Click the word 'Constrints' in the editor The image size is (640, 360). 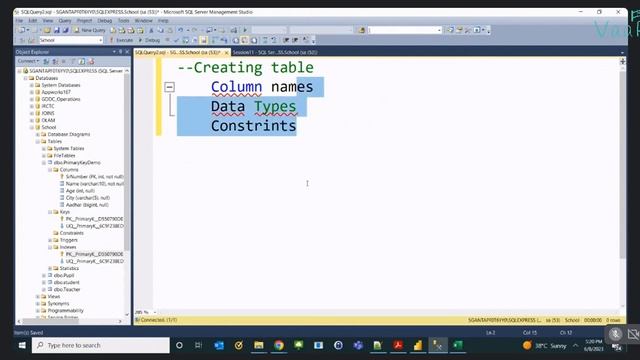pos(253,126)
